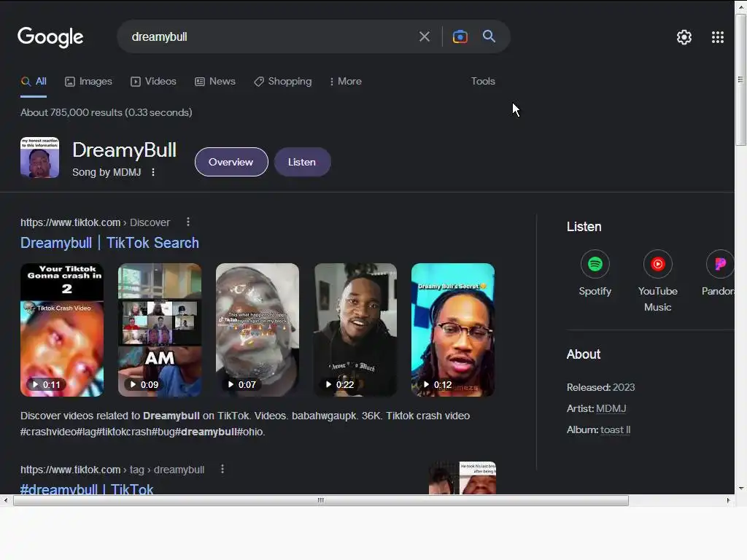Listen on Spotify icon
This screenshot has height=560, width=747.
[x=595, y=264]
